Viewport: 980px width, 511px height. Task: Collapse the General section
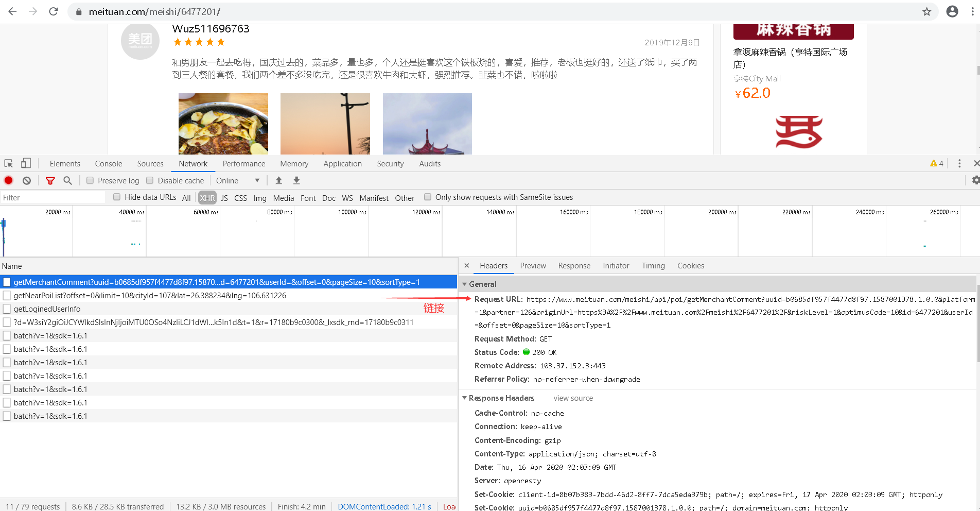pyautogui.click(x=465, y=284)
